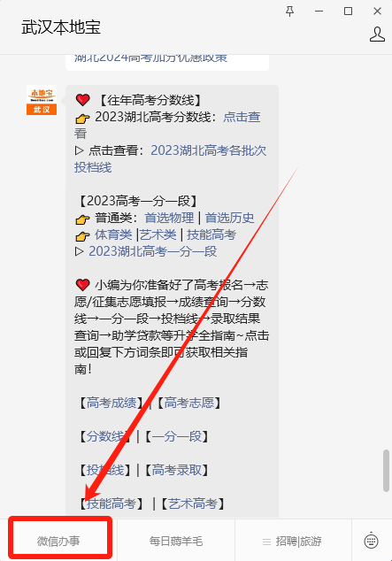The image size is (392, 561).
Task: Click the 高考录取 keyword link
Action: tap(177, 470)
